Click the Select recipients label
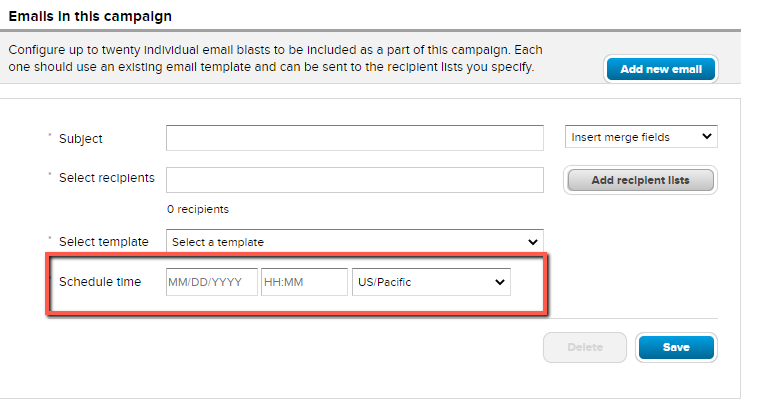 107,178
